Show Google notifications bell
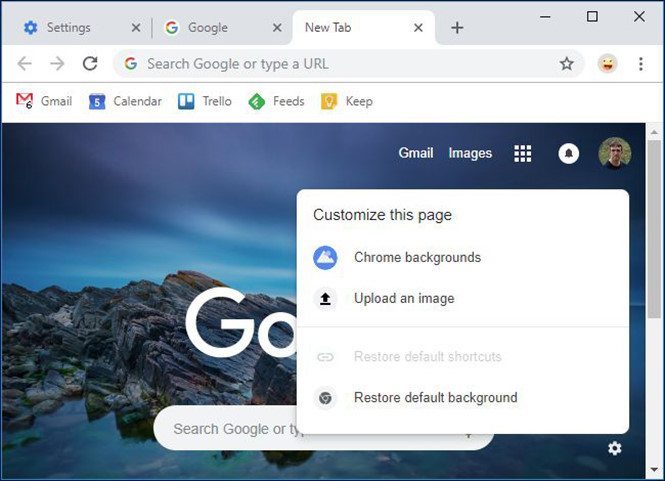 [569, 154]
